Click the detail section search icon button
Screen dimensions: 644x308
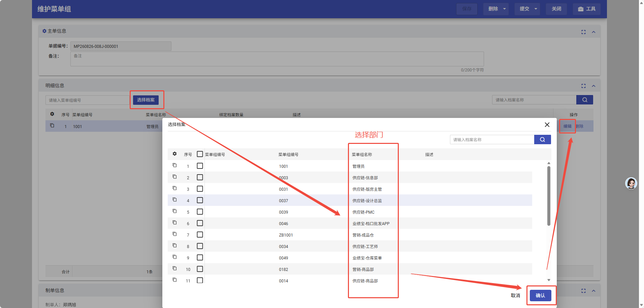[584, 100]
